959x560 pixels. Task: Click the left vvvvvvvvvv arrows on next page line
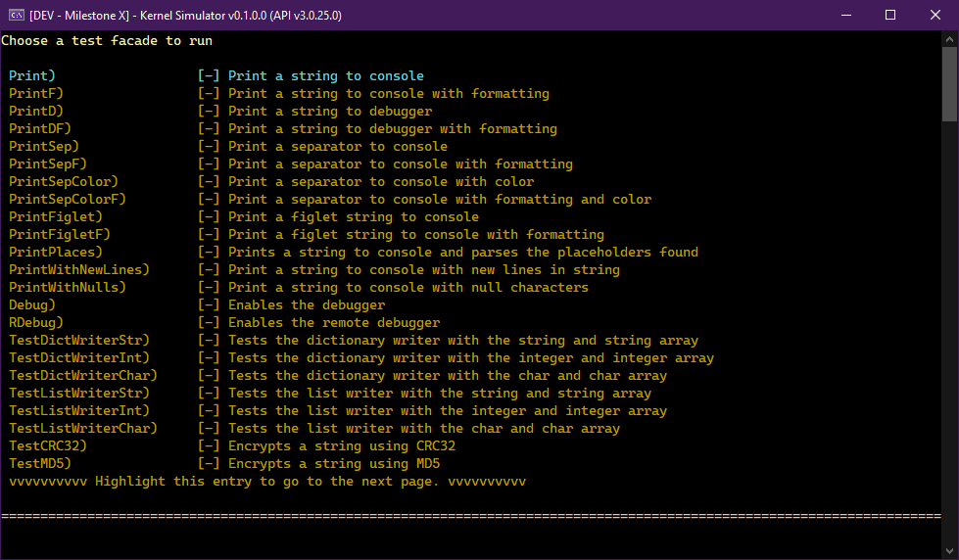(48, 482)
